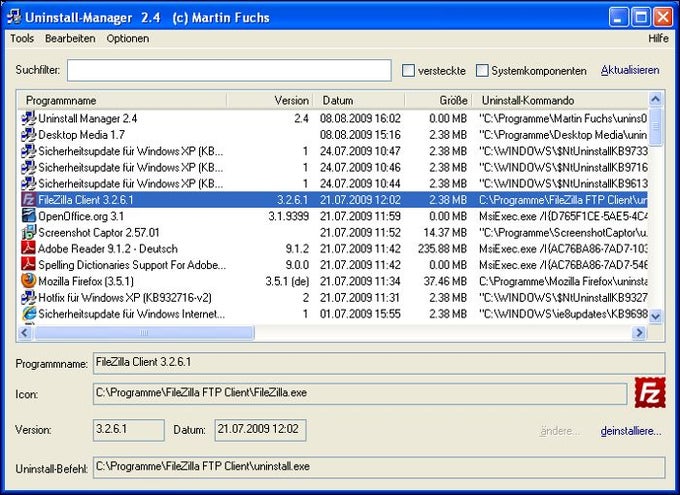
Task: Click the date '08.08.2009 16:02'
Action: (360, 118)
